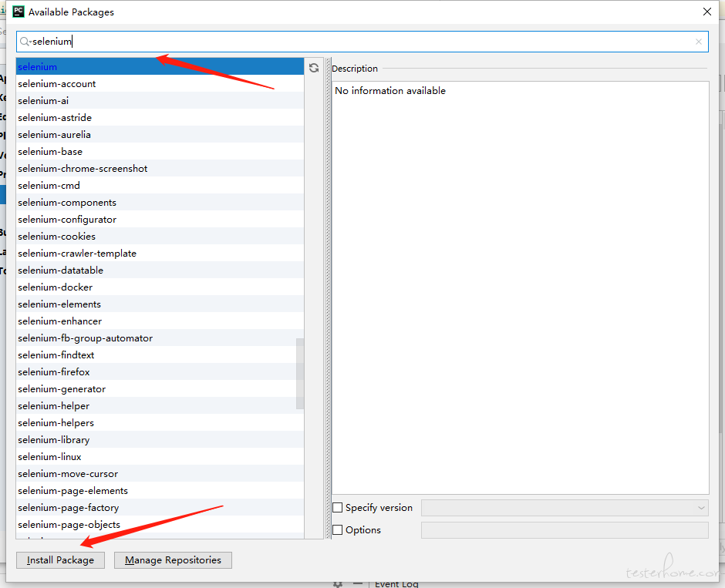Click the package list scrollbar thumb

pyautogui.click(x=300, y=374)
